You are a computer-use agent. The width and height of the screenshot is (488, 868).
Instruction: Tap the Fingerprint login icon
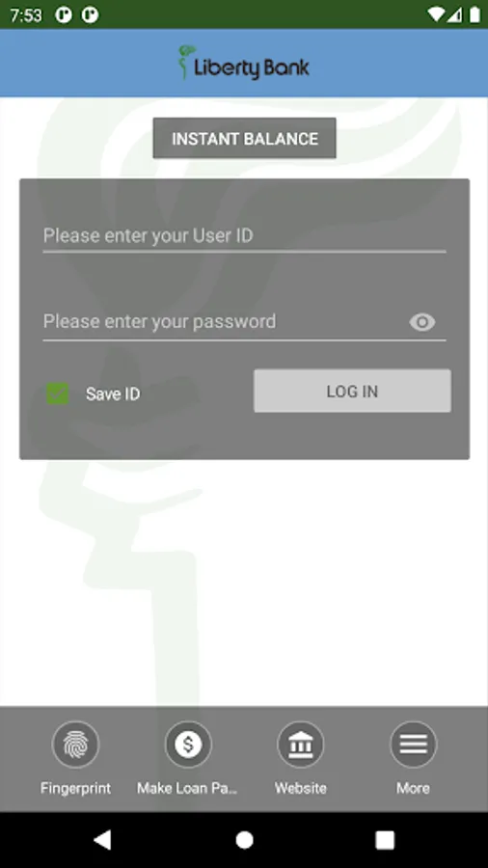pyautogui.click(x=76, y=745)
